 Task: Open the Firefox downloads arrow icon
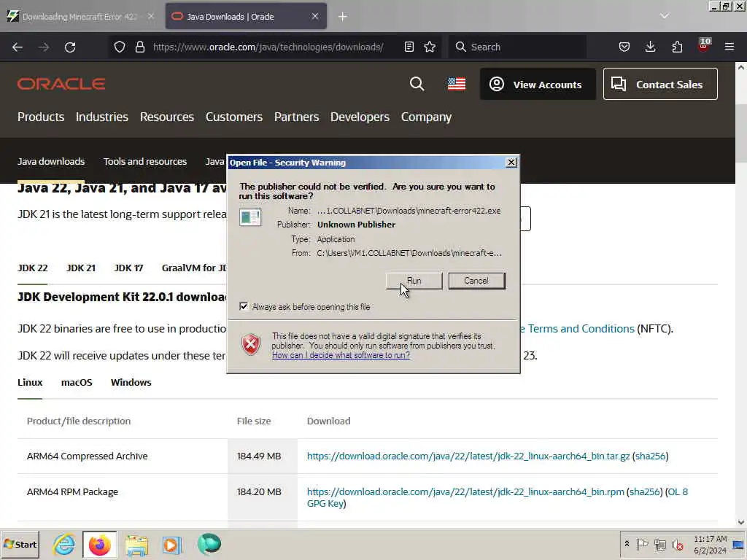650,47
